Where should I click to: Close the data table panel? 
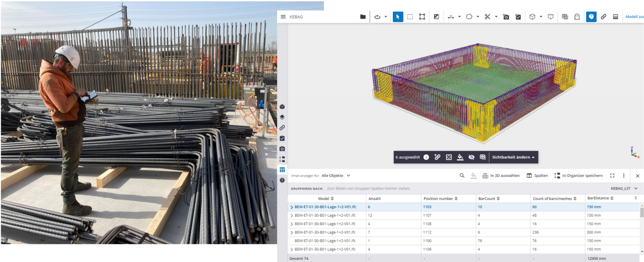click(x=638, y=176)
